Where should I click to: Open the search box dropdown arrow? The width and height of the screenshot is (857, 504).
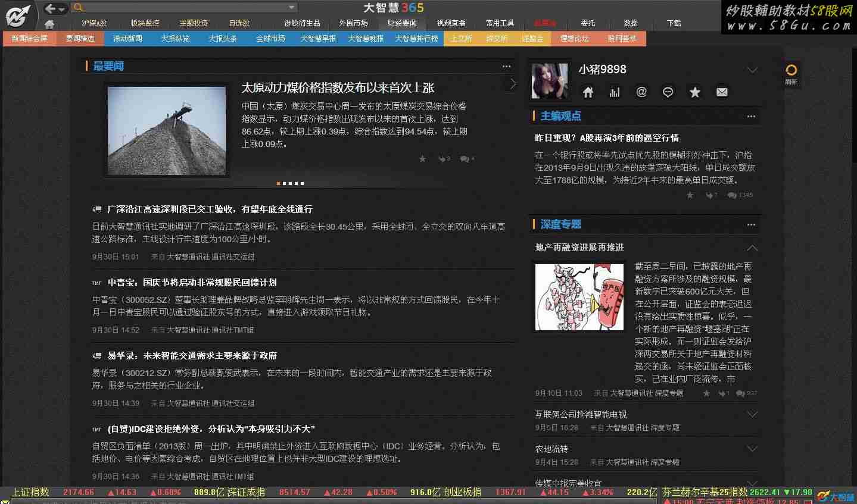point(291,8)
